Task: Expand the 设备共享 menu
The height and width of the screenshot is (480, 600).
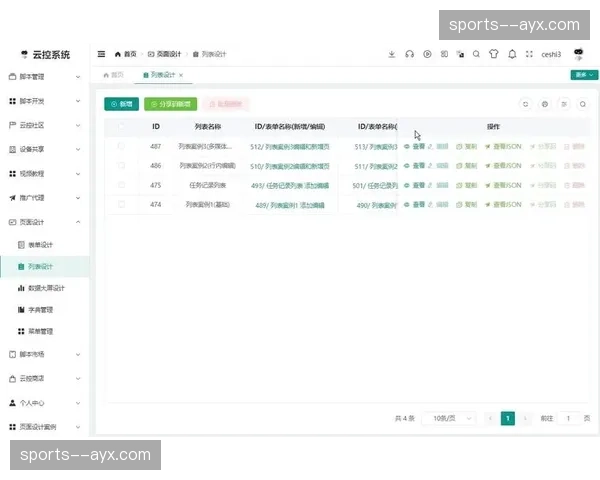Action: [x=45, y=149]
